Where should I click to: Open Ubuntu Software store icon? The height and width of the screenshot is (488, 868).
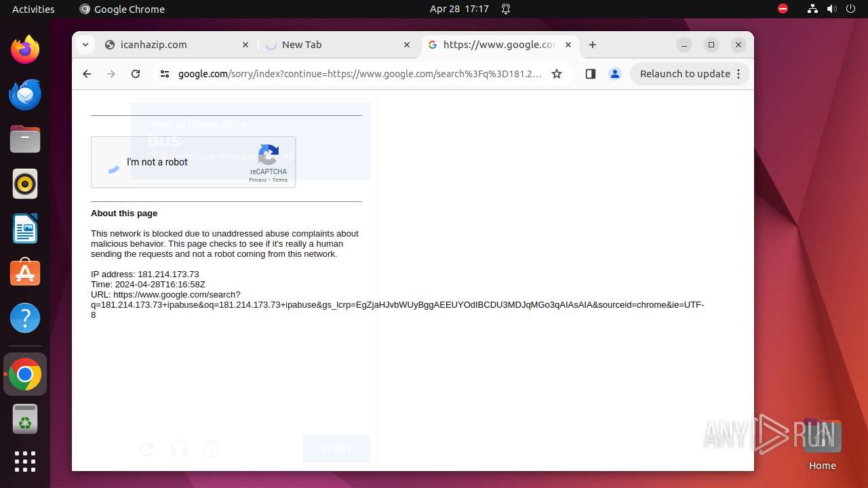[x=25, y=273]
